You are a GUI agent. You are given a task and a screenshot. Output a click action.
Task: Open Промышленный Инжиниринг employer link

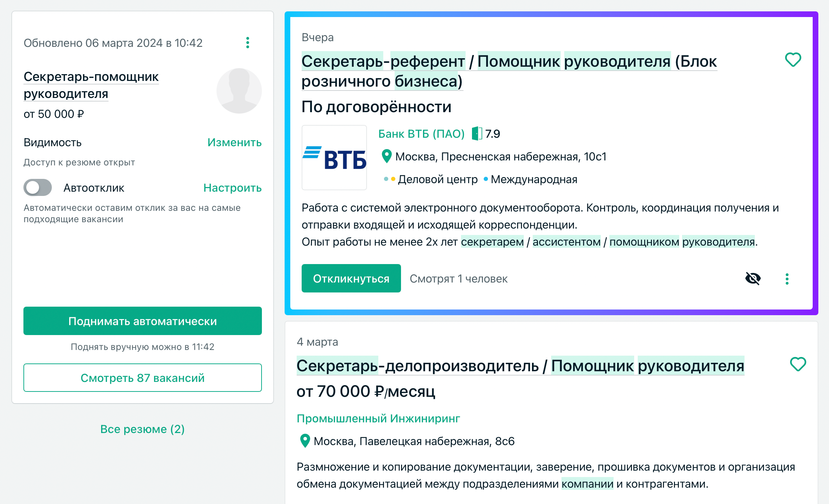tap(378, 418)
